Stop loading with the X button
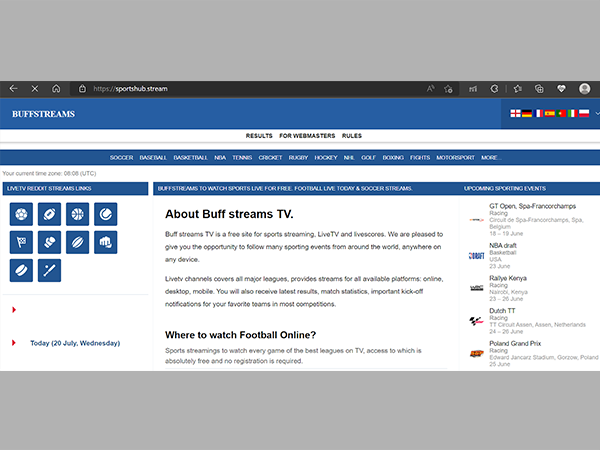Screen dimensions: 600x450 pos(35,89)
